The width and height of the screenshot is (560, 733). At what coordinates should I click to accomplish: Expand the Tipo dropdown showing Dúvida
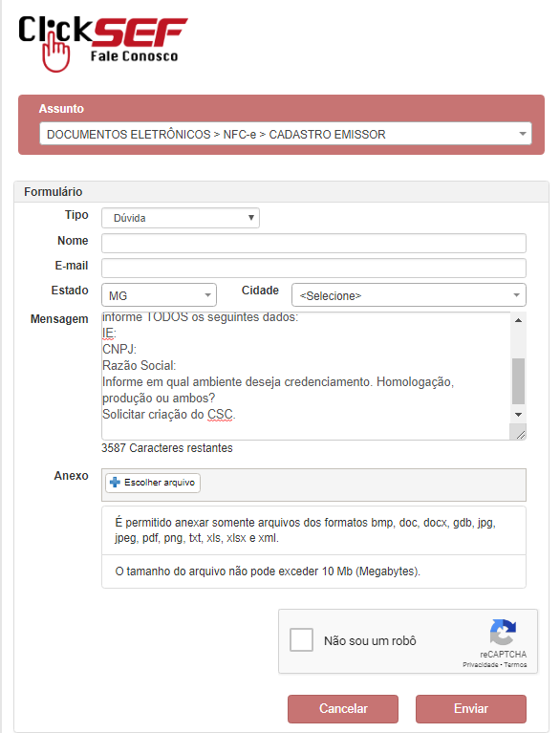click(x=181, y=218)
